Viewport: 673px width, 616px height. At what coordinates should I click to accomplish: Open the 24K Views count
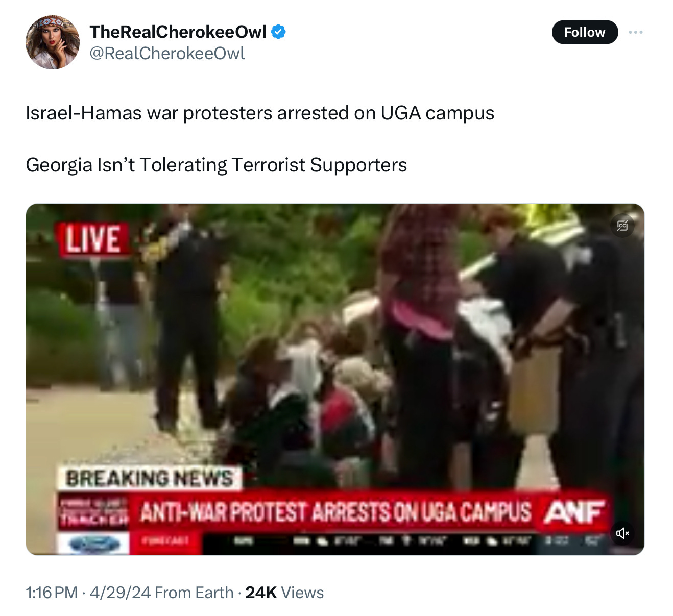(x=284, y=593)
